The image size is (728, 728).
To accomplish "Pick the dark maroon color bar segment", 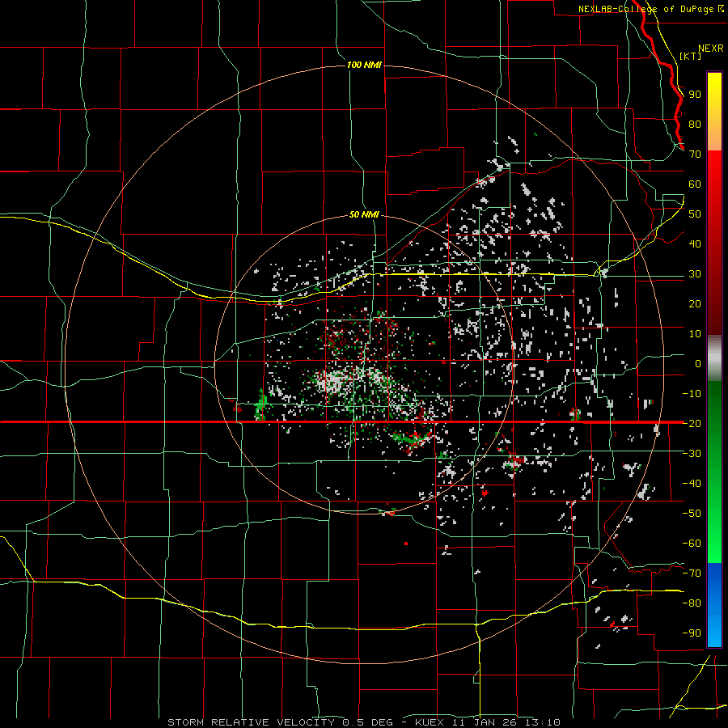I will click(x=714, y=302).
